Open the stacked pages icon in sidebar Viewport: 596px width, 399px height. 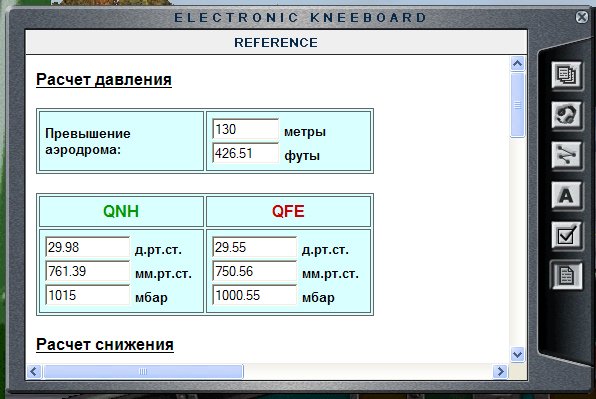tap(567, 75)
